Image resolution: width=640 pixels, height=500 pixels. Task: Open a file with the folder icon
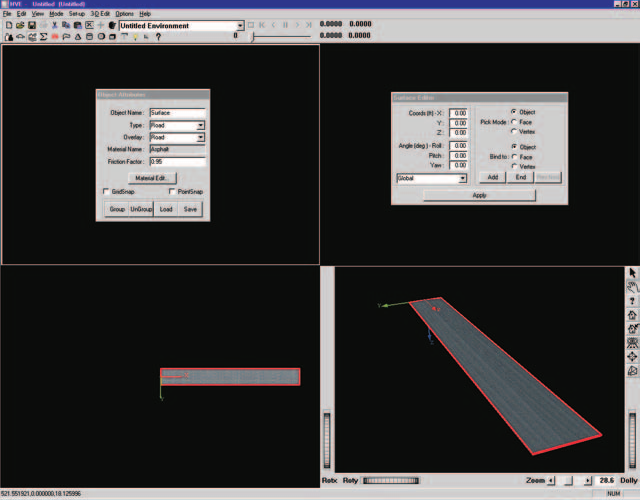[x=20, y=25]
